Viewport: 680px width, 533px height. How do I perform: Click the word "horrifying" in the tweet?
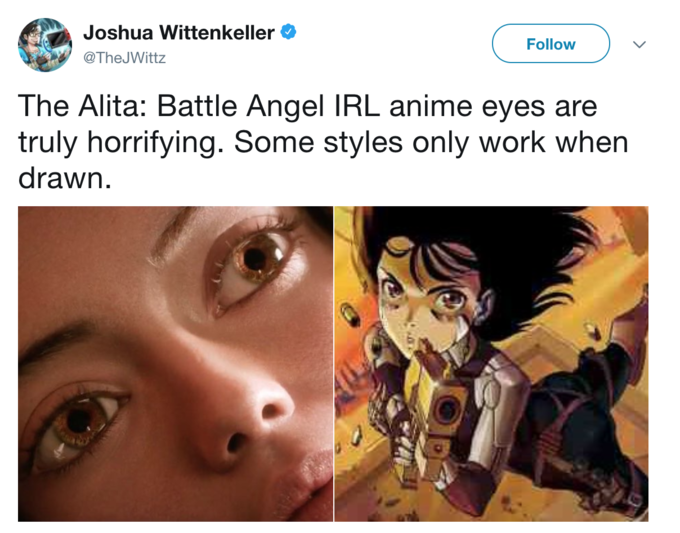152,144
